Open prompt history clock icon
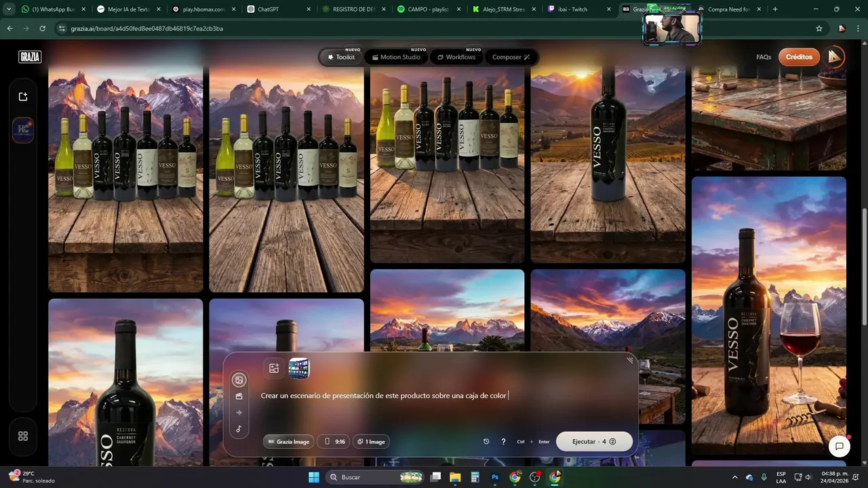 (x=486, y=442)
